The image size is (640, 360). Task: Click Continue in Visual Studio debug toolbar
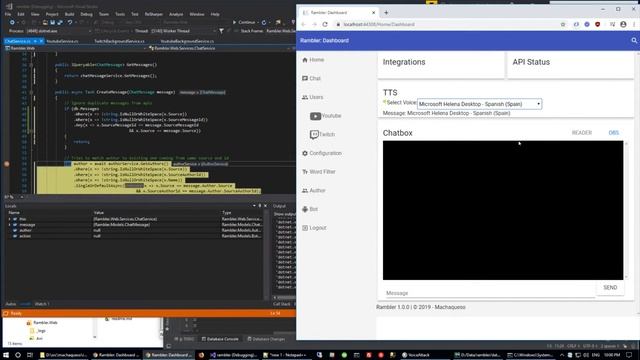pos(244,22)
